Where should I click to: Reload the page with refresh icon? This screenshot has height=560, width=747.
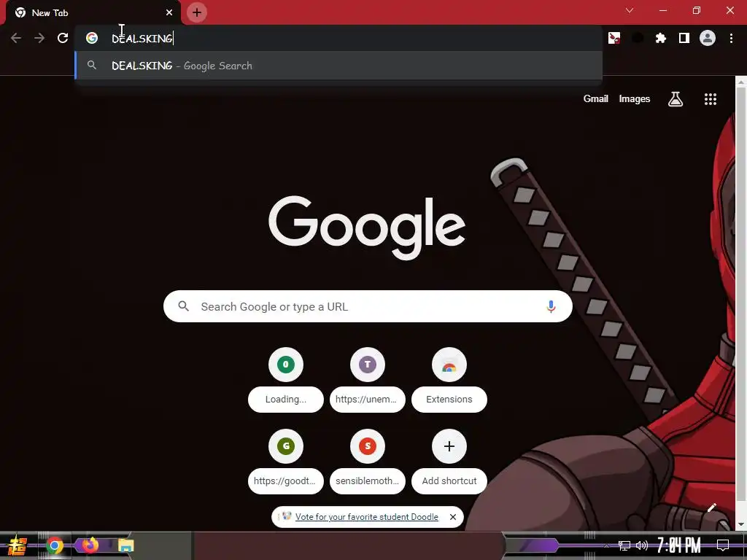coord(63,38)
